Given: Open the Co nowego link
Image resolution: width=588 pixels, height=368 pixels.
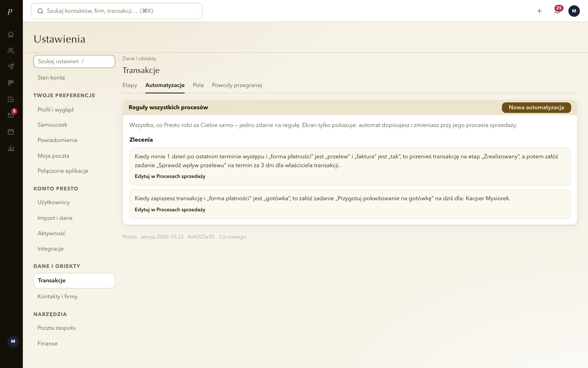Looking at the screenshot, I should click(233, 237).
